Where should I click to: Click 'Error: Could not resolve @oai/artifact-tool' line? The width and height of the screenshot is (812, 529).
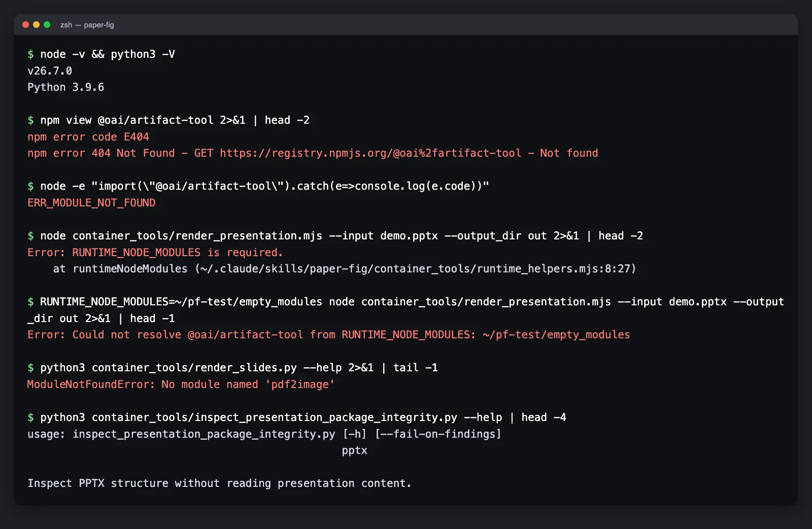(x=329, y=335)
